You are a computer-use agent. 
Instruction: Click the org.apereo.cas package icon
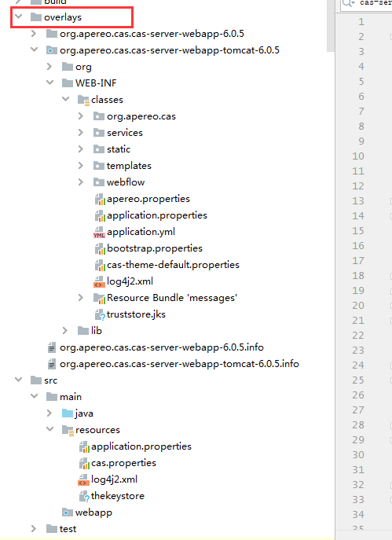click(x=99, y=116)
